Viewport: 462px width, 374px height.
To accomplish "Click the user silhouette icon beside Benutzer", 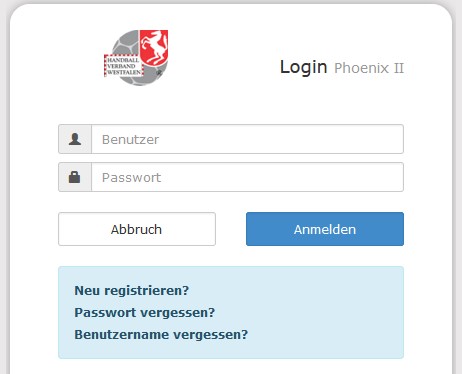I will (x=75, y=139).
